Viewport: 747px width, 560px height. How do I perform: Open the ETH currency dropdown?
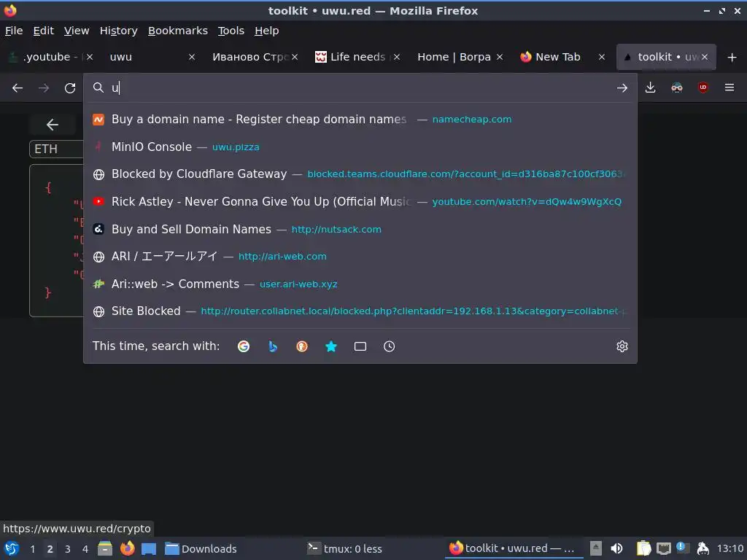pyautogui.click(x=56, y=149)
